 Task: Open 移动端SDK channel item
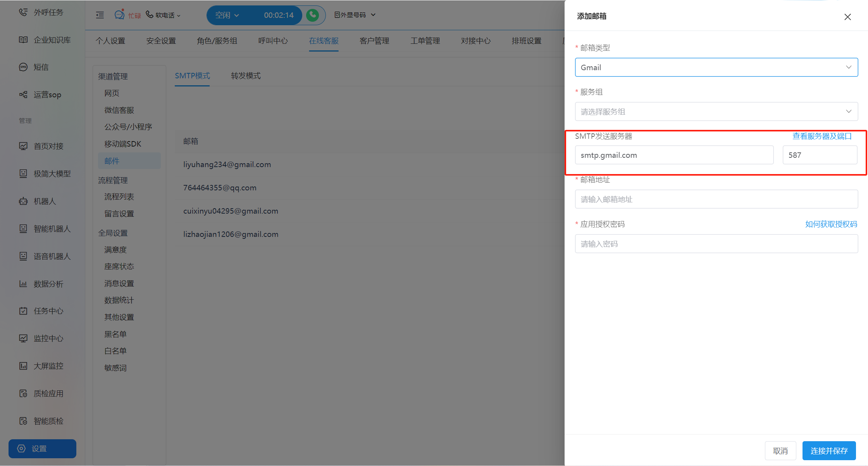(x=123, y=144)
